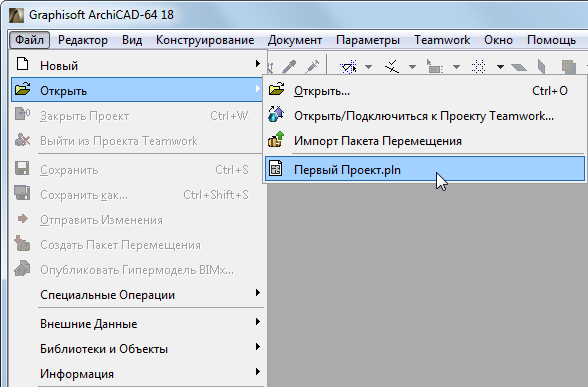588x387 pixels.
Task: Open the Teamwork menu
Action: (x=442, y=40)
